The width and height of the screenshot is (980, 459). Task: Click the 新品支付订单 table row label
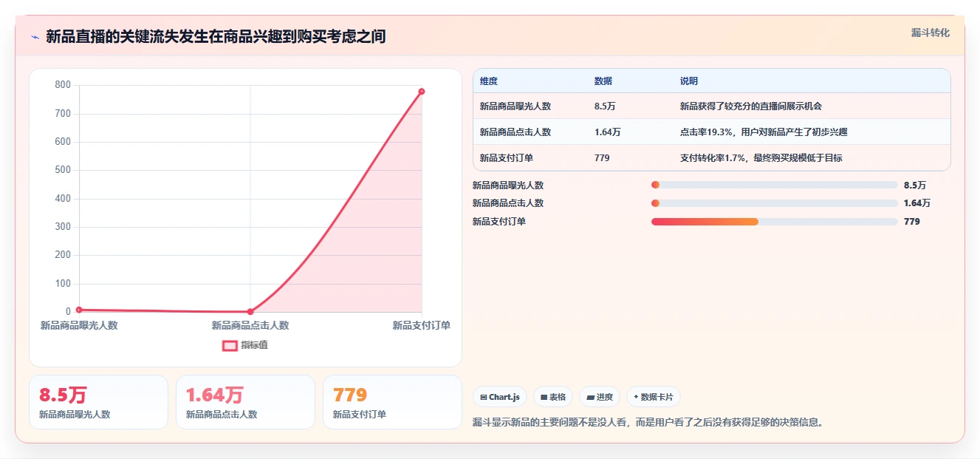(x=507, y=158)
